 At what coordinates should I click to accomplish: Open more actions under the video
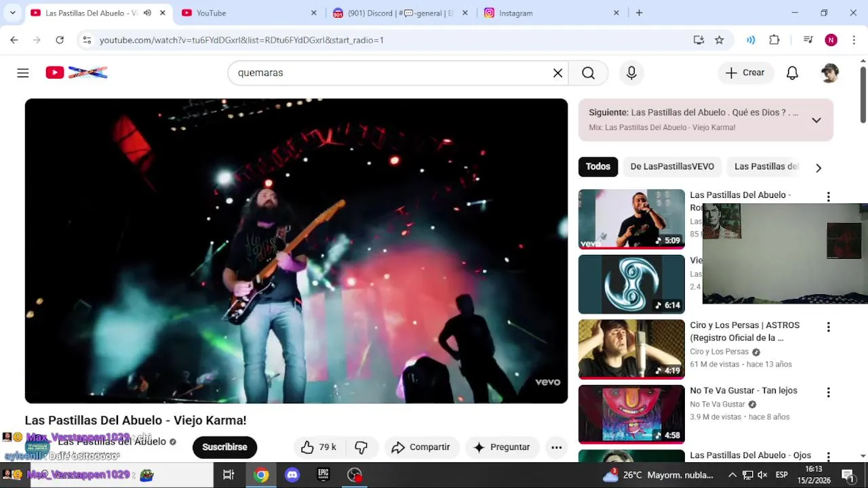pos(556,447)
